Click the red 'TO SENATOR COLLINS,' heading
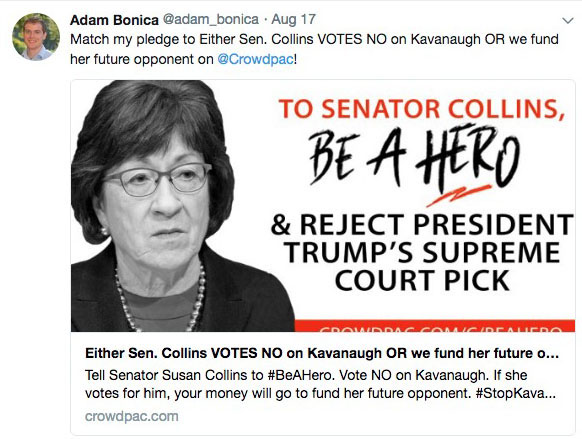 [x=422, y=109]
